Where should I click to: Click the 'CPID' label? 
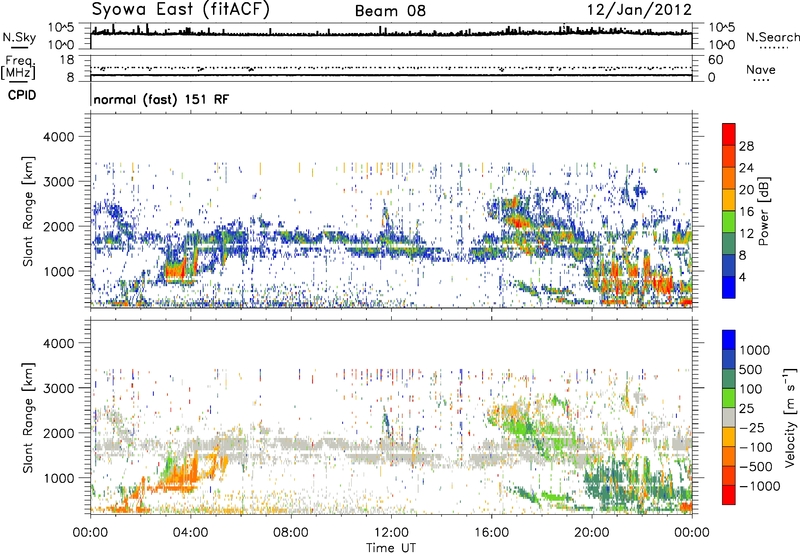tap(22, 95)
